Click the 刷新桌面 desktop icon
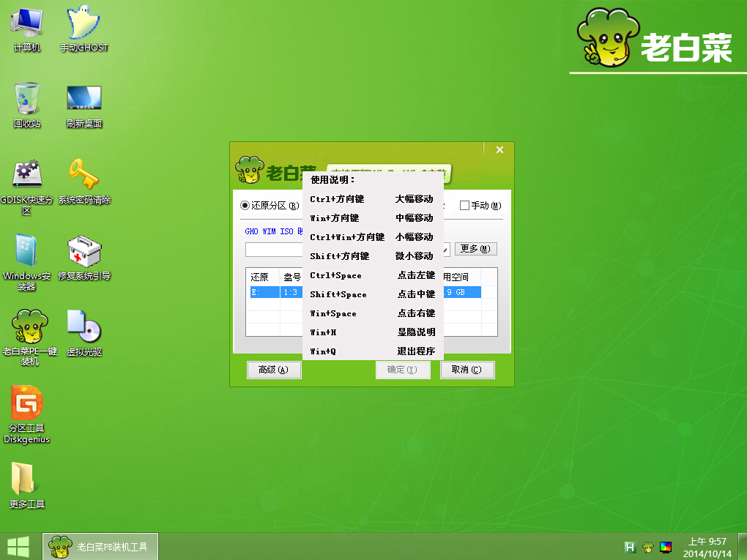Viewport: 747px width, 560px height. 83,100
